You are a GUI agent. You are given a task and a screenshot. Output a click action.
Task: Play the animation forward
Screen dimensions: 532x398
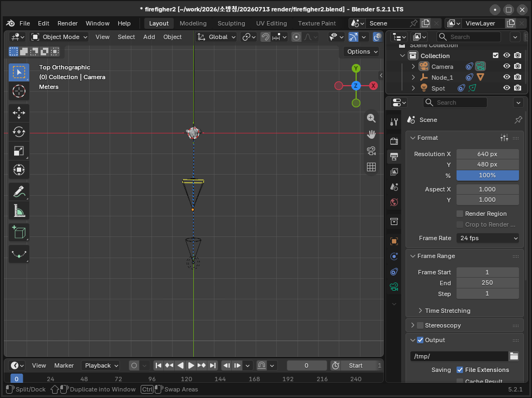coord(191,365)
